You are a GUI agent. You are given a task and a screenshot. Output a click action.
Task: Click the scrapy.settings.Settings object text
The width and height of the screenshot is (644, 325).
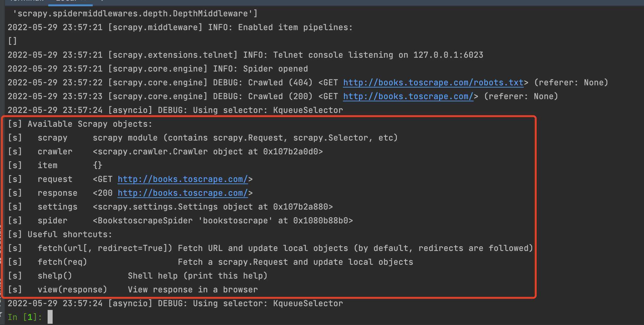[213, 207]
